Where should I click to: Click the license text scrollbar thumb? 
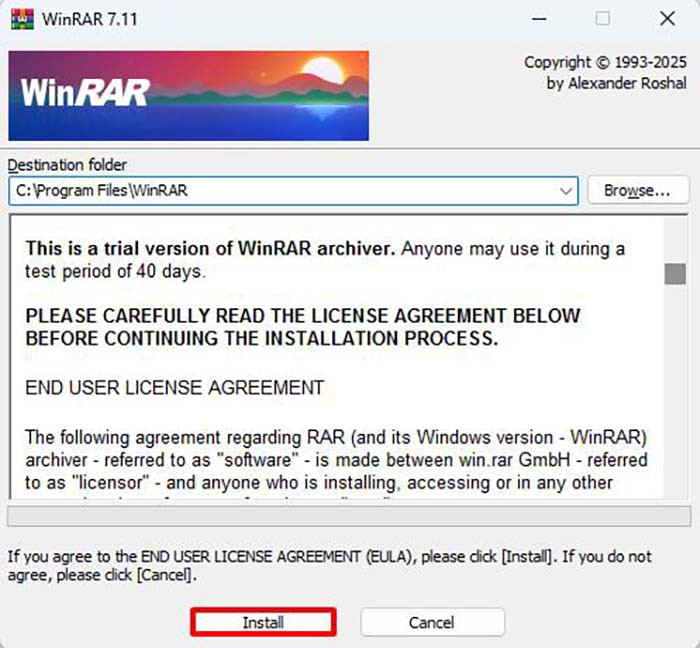tap(675, 274)
